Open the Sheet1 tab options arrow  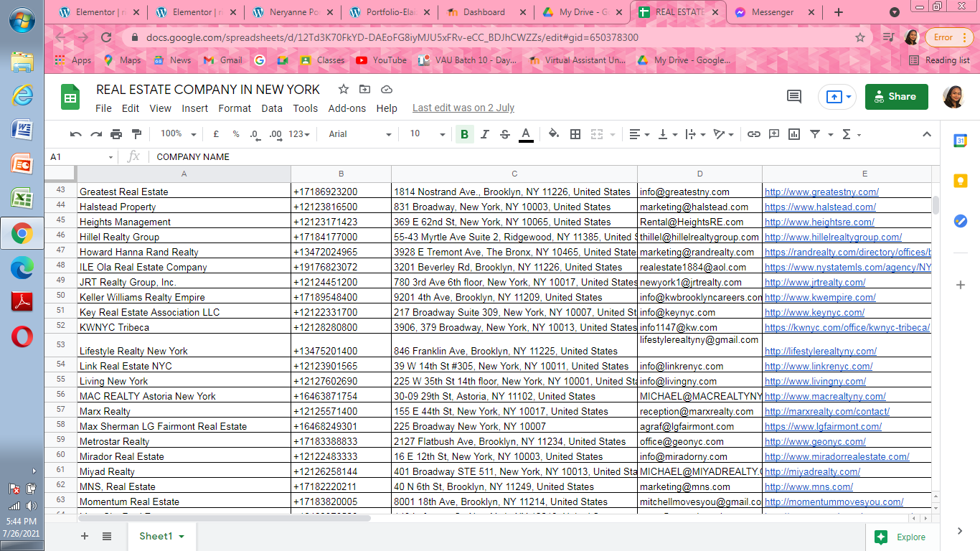click(182, 537)
